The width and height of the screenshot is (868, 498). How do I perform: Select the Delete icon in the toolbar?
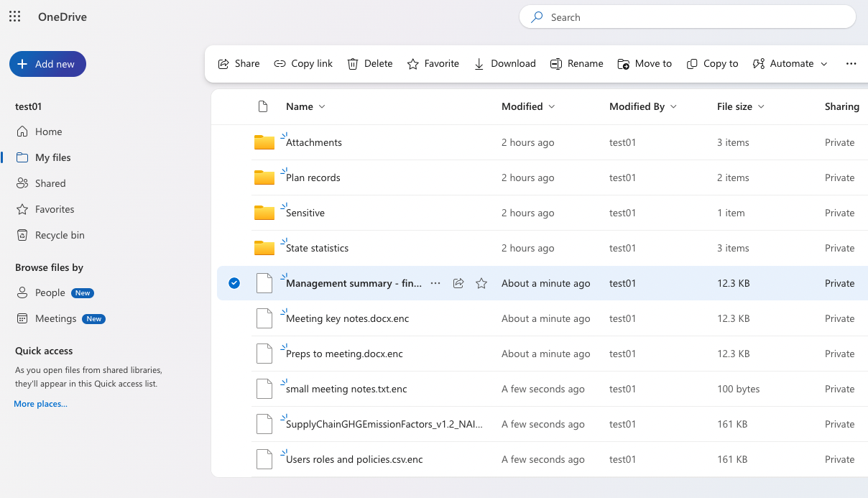(x=369, y=63)
